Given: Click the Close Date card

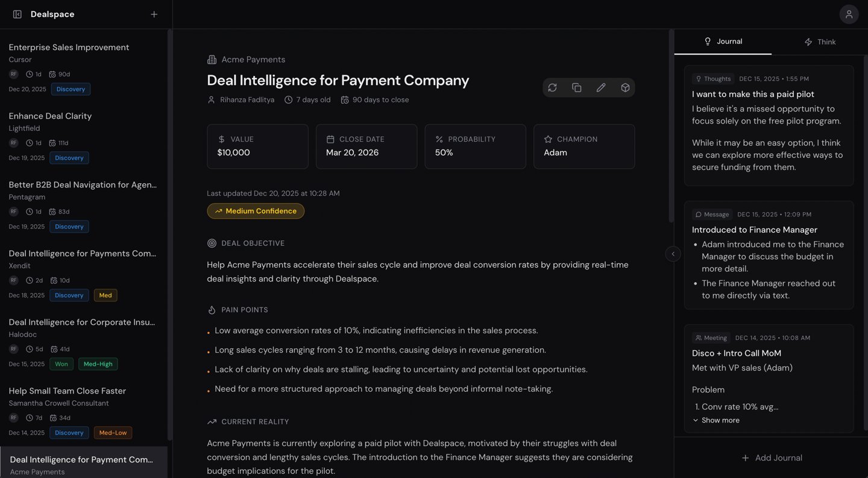Looking at the screenshot, I should [x=366, y=146].
